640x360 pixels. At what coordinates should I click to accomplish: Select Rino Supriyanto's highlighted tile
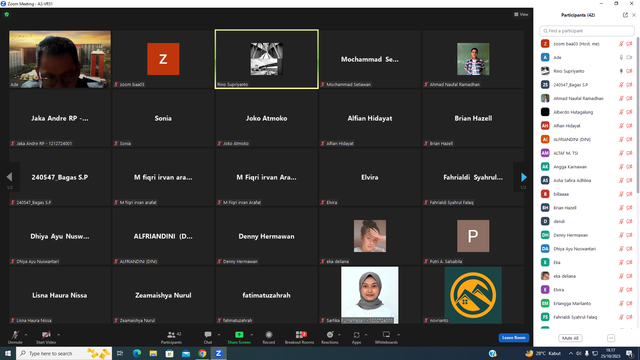pyautogui.click(x=267, y=59)
